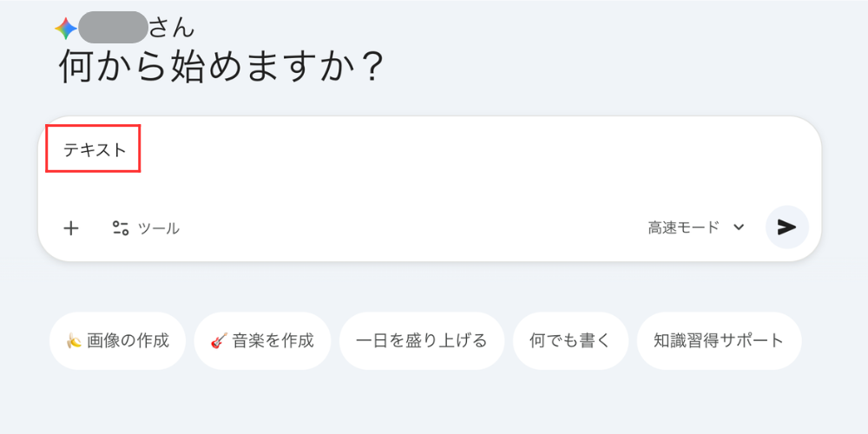This screenshot has height=434, width=868.
Task: Click the さん greeting text
Action: [x=171, y=28]
